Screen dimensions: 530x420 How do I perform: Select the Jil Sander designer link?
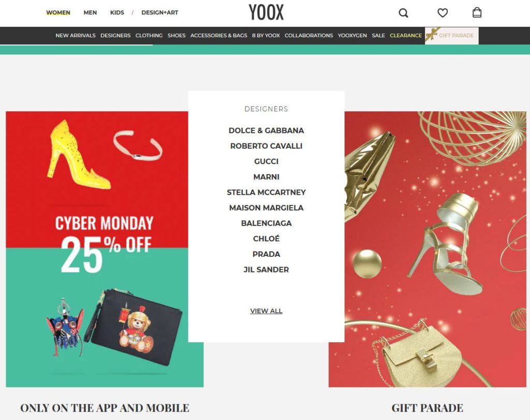click(267, 269)
